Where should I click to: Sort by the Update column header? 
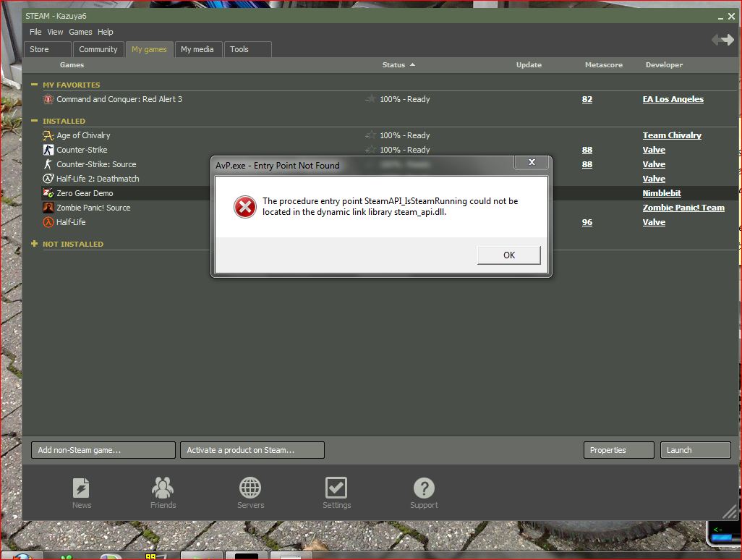click(x=529, y=65)
